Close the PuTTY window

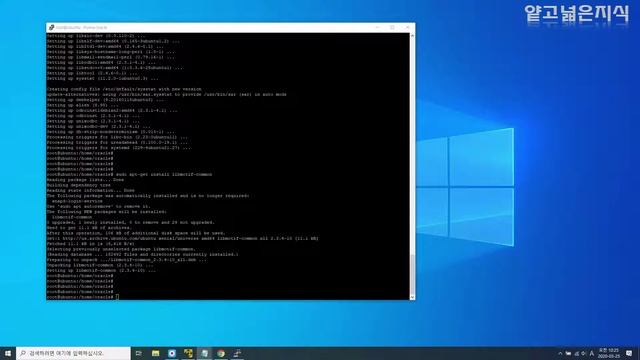407,27
